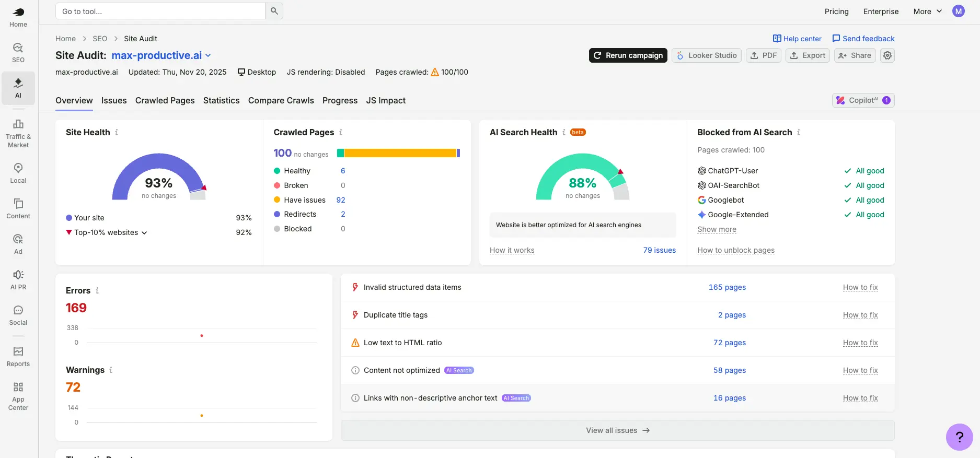Open the Ad sidebar section
Viewport: 980px width, 458px height.
click(18, 244)
